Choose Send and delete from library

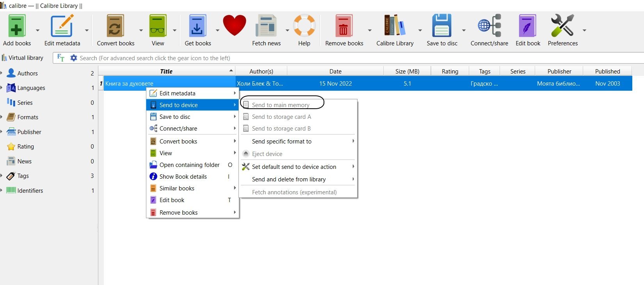pyautogui.click(x=298, y=179)
